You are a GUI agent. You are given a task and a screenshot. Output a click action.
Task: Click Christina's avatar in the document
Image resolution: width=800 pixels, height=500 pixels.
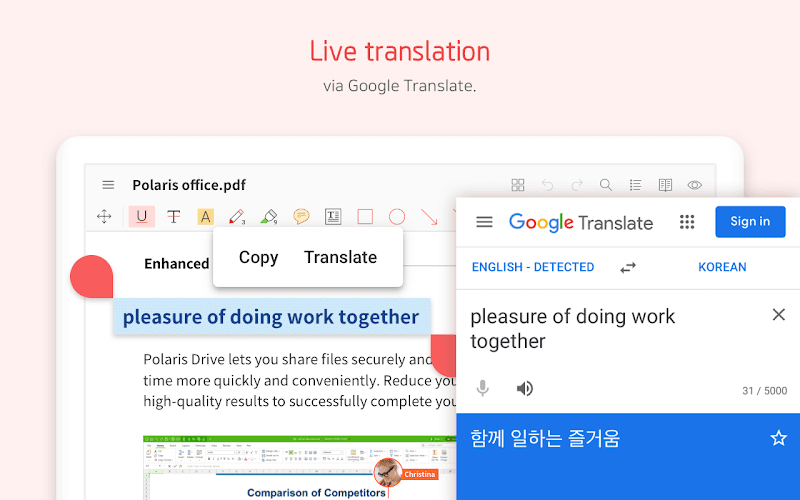(x=387, y=472)
